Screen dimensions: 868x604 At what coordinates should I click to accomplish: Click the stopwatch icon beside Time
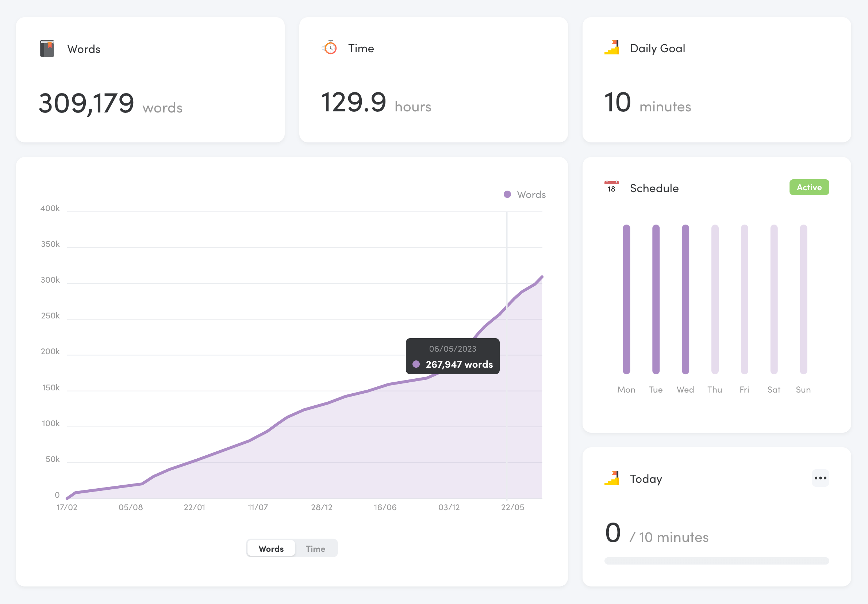point(330,47)
